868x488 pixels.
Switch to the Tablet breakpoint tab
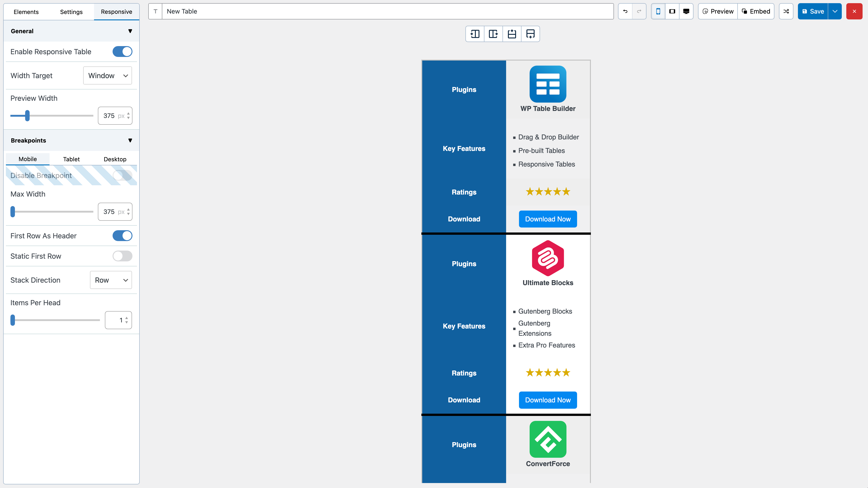click(x=71, y=159)
